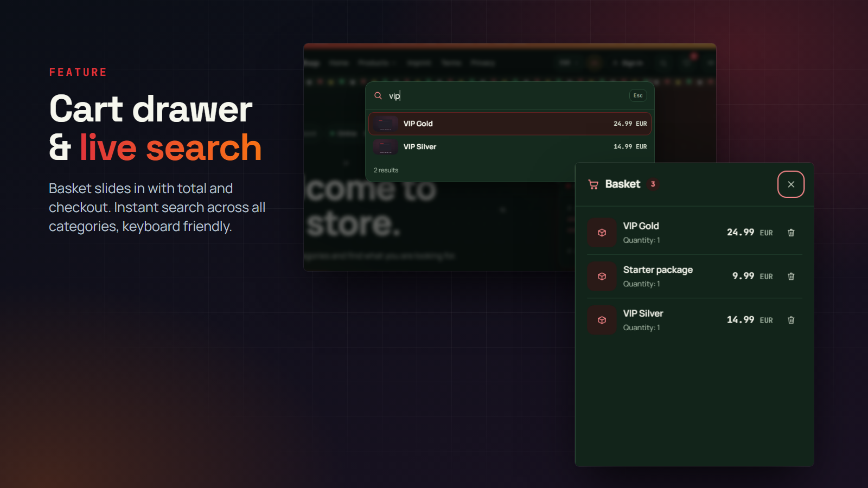Dismiss search with the Esc button
This screenshot has width=868, height=488.
pos(638,95)
